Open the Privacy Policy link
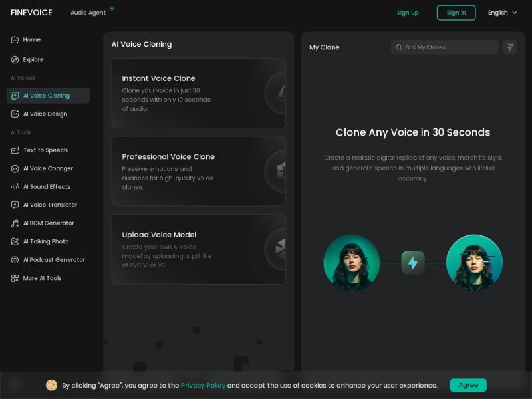The image size is (532, 399). tap(203, 386)
